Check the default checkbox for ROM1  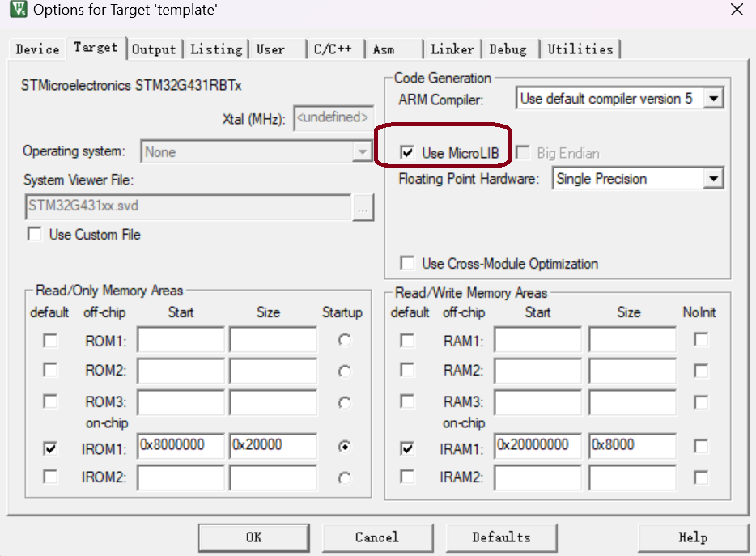[49, 340]
